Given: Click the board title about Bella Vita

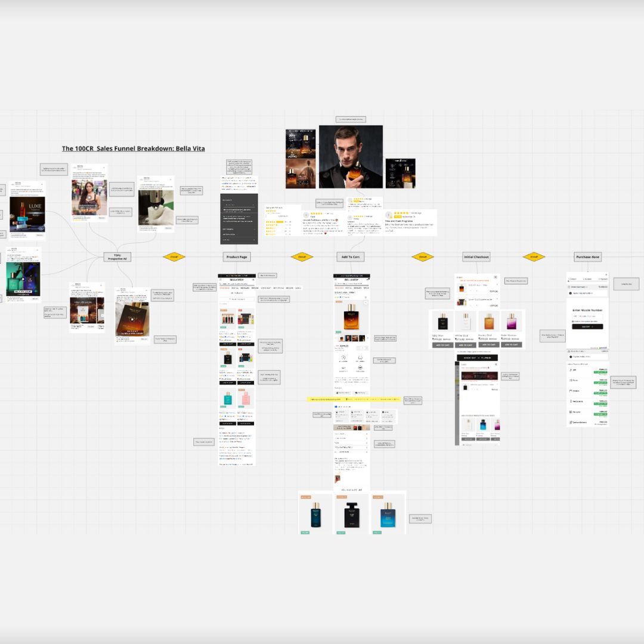Looking at the screenshot, I should tap(133, 148).
